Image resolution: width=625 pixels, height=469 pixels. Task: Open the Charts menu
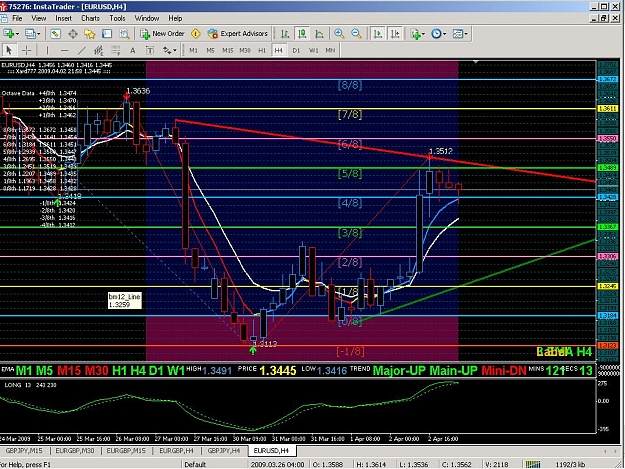pyautogui.click(x=90, y=18)
